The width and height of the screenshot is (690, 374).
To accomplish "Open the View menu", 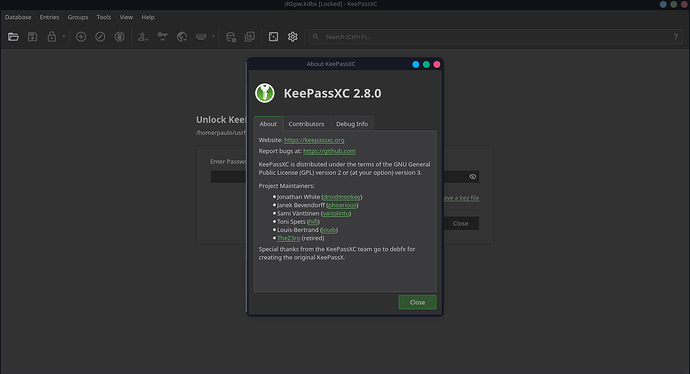I will point(126,17).
